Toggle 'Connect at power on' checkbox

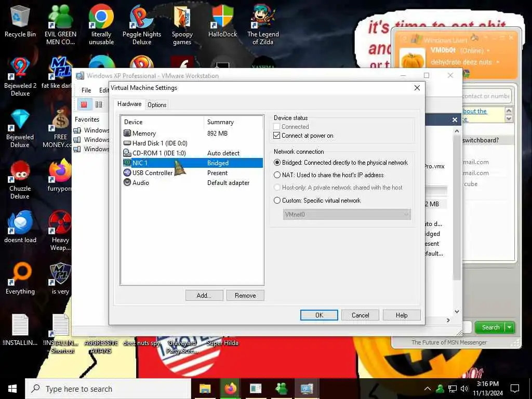click(x=277, y=136)
